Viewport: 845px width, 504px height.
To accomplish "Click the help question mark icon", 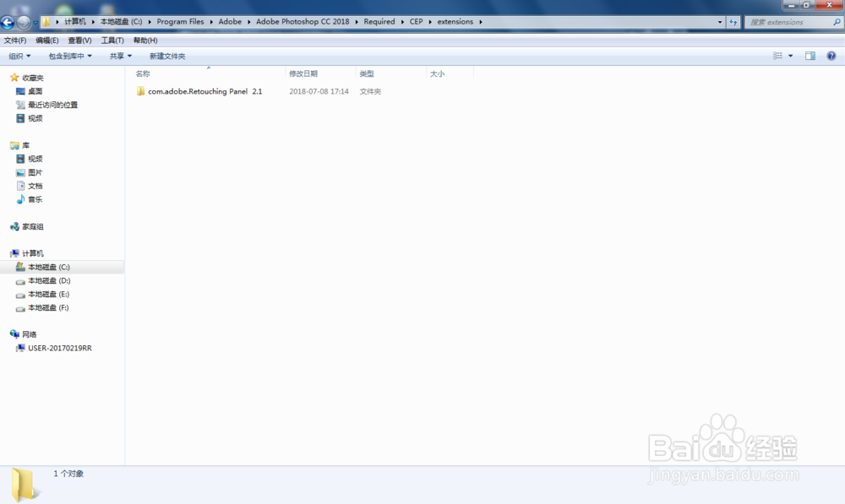I will [x=831, y=56].
